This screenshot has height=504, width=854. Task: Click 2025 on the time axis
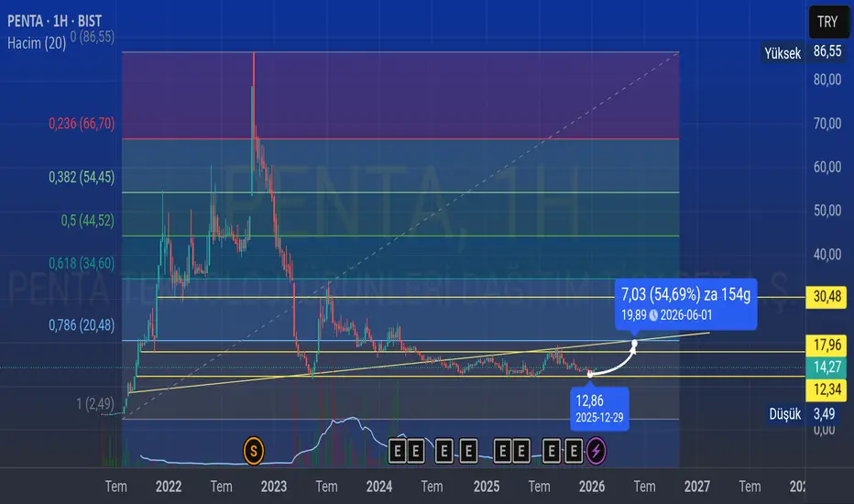487,487
